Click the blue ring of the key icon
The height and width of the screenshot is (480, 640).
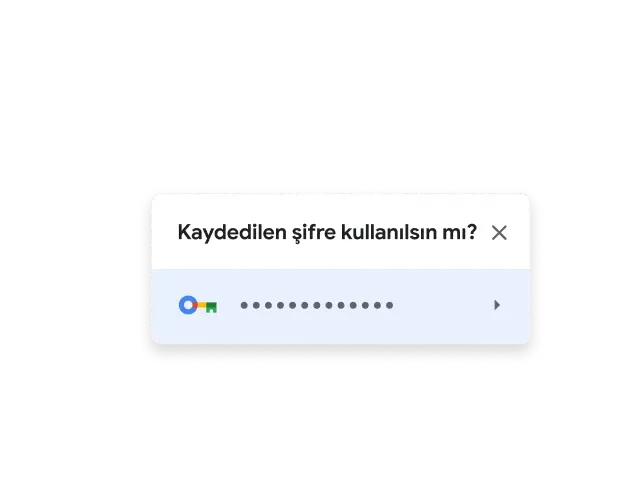(188, 305)
